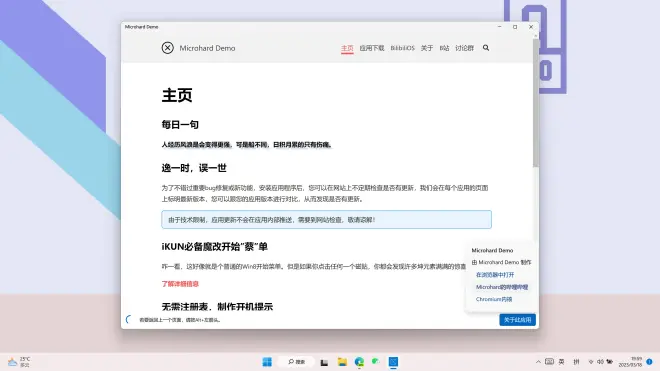Open Task View on the taskbar
This screenshot has width=660, height=371.
point(324,362)
